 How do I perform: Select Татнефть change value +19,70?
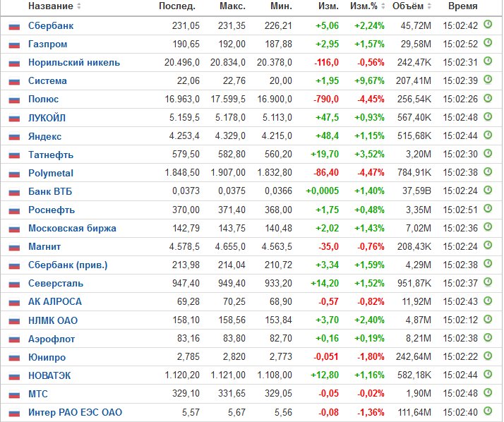tap(325, 155)
